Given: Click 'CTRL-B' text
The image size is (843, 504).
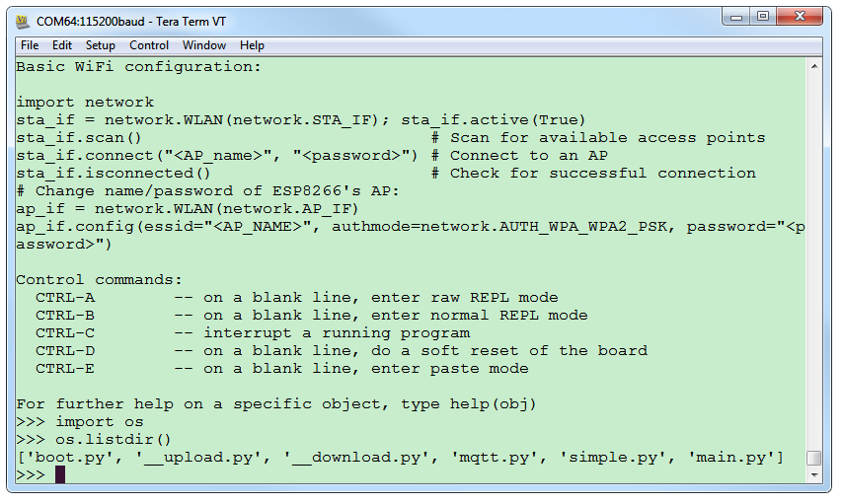Looking at the screenshot, I should [65, 315].
